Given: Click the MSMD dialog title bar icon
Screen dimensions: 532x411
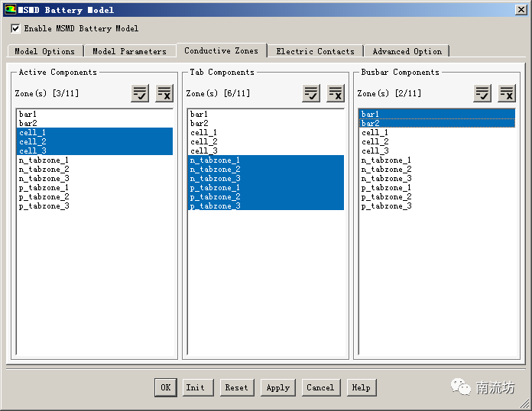Looking at the screenshot, I should 10,10.
